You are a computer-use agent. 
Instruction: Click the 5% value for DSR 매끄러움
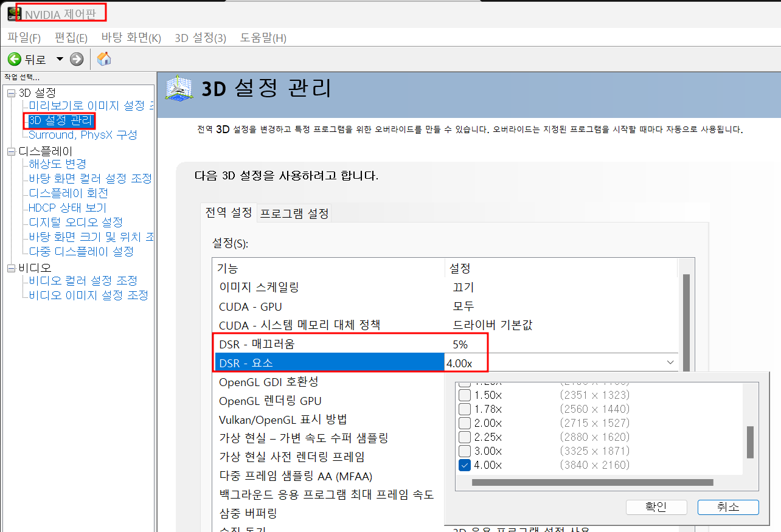(460, 344)
